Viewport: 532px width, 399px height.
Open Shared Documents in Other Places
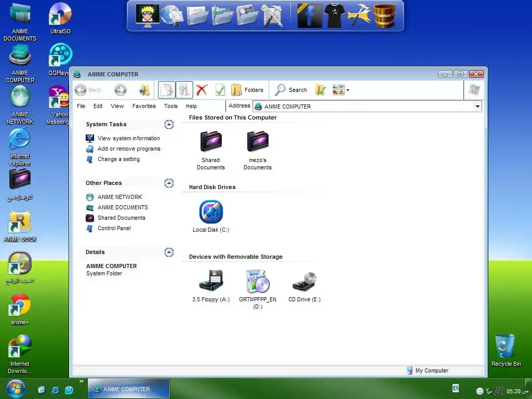point(122,218)
